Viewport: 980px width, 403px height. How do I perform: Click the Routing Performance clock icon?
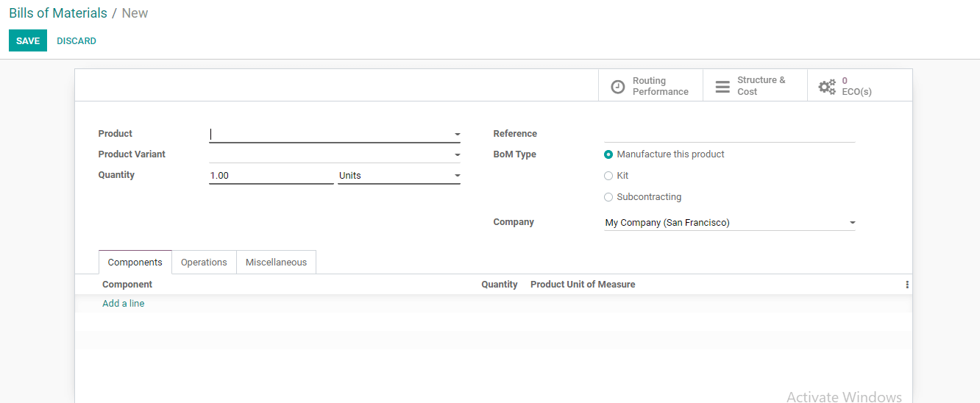618,87
